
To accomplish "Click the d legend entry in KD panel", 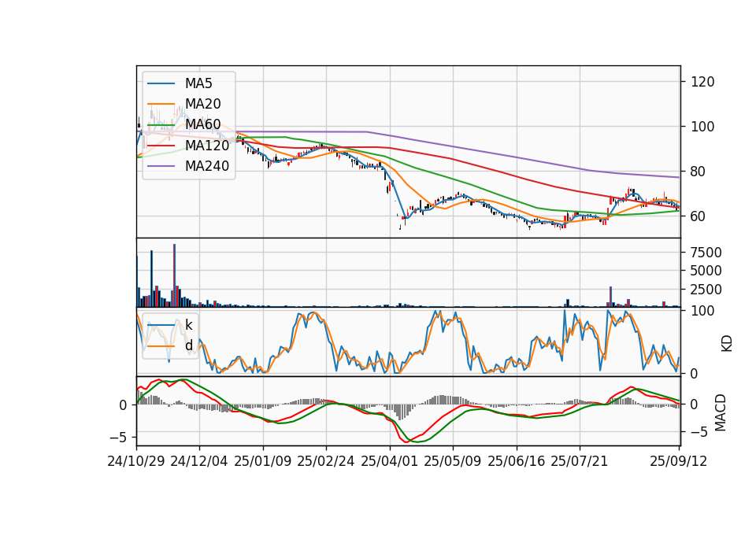I will click(x=188, y=345).
